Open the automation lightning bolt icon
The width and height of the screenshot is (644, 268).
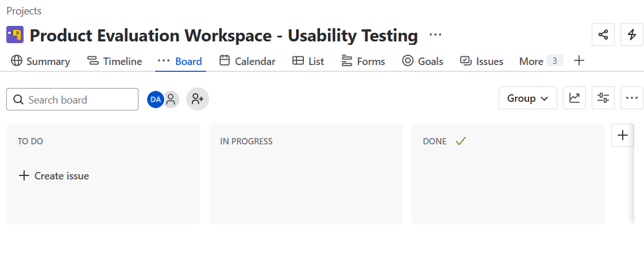pyautogui.click(x=632, y=35)
